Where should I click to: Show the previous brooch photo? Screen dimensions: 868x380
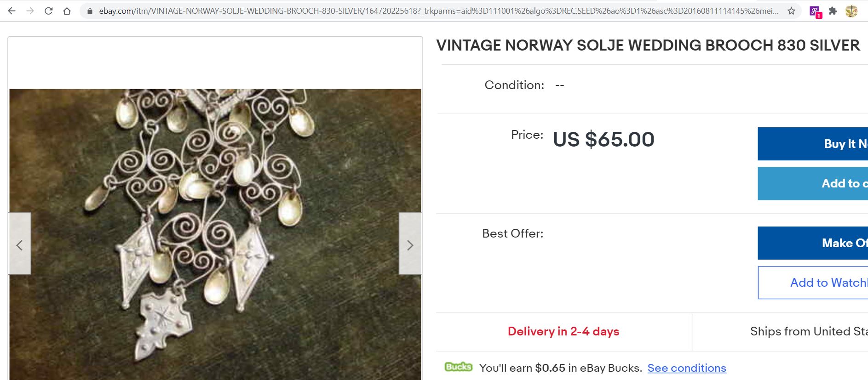click(20, 244)
